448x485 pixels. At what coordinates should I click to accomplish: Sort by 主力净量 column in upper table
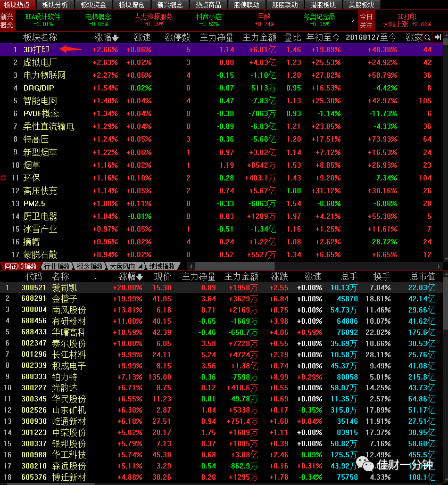pyautogui.click(x=217, y=38)
